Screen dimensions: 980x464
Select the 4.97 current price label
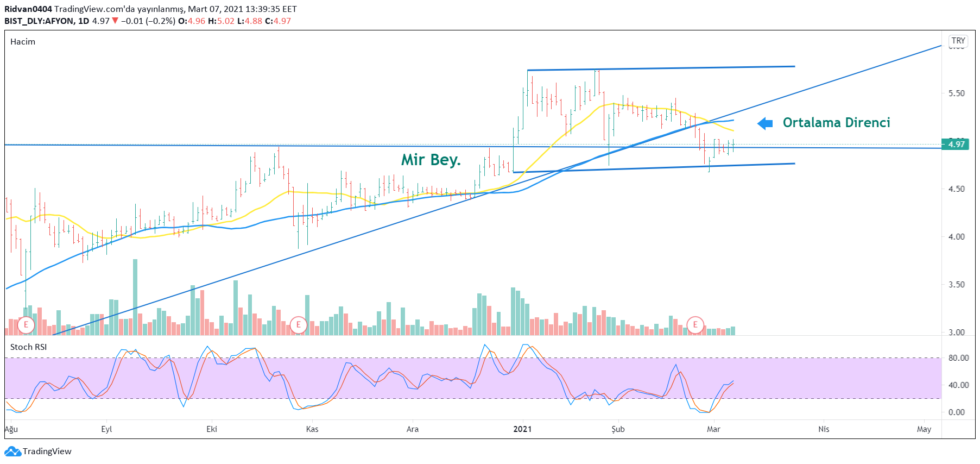[x=956, y=144]
